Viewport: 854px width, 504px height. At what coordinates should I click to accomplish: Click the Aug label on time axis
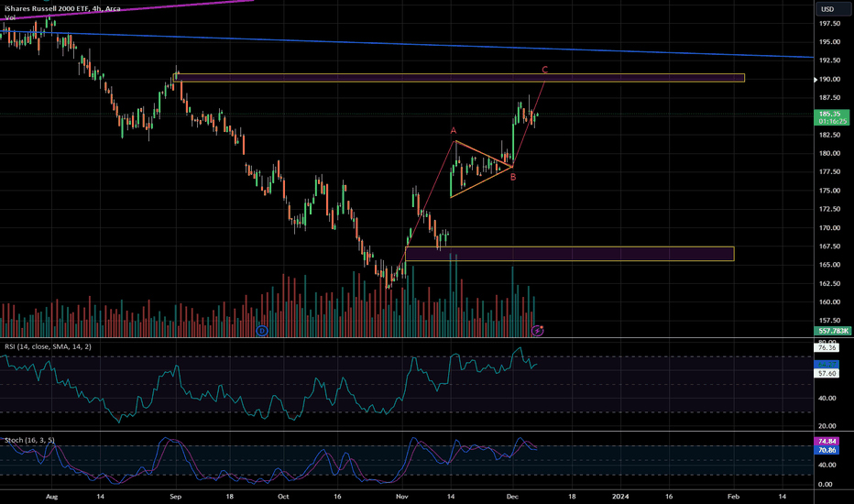pos(51,497)
